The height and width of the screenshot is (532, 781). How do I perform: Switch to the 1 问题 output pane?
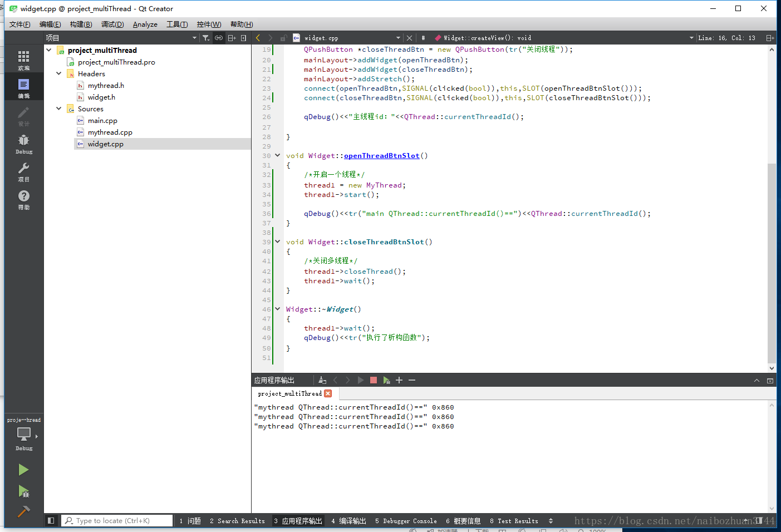pyautogui.click(x=190, y=521)
